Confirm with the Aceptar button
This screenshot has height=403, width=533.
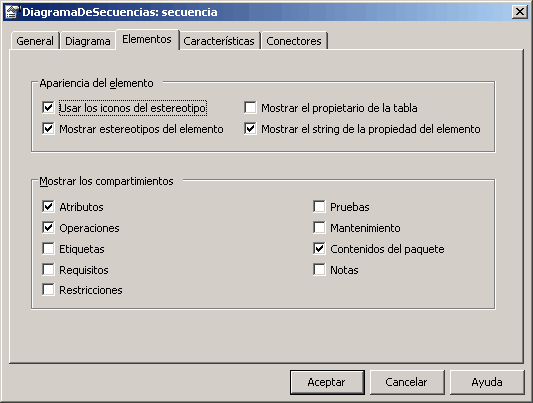(x=327, y=382)
